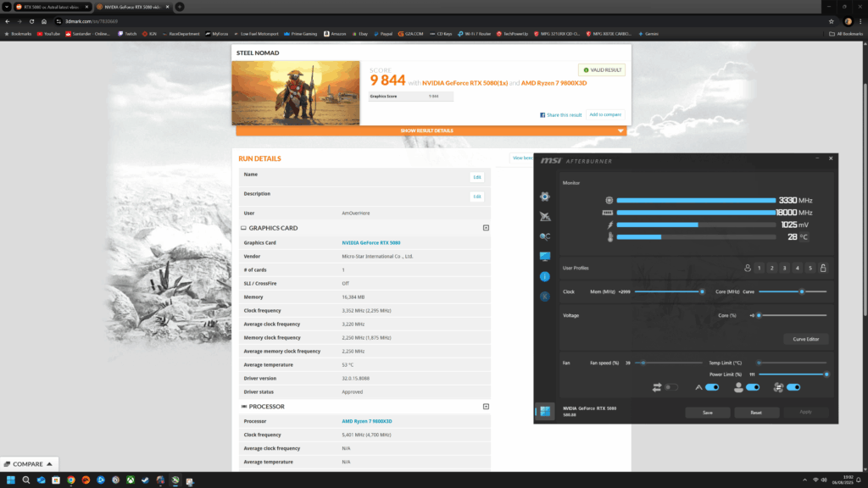Switch to the RTX 5080 vs Astral tab
868x488 pixels.
point(52,7)
